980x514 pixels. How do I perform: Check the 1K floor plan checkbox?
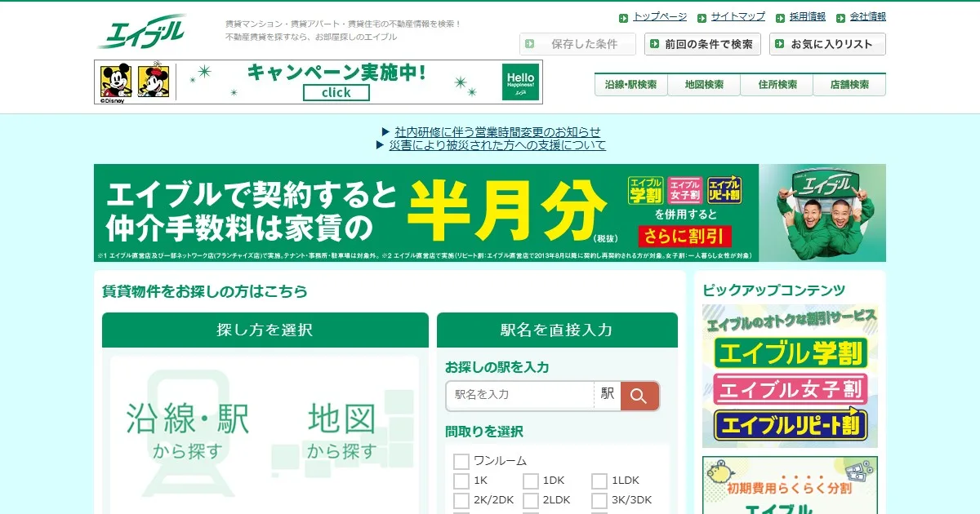[461, 481]
